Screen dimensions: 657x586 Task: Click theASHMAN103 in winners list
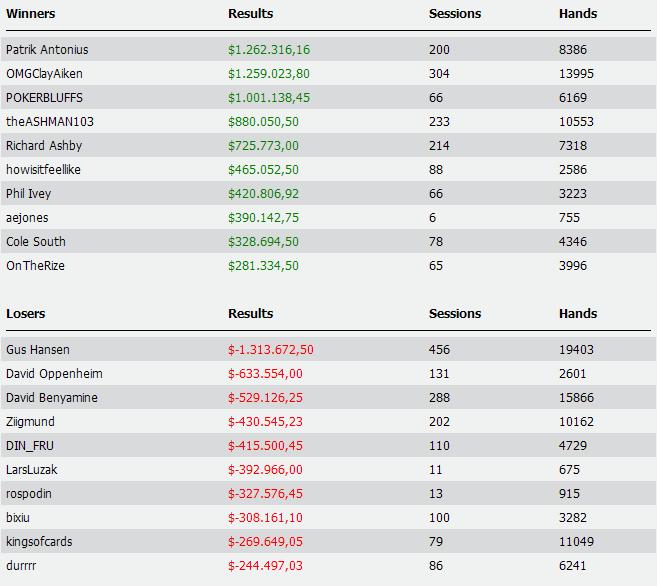click(x=50, y=121)
